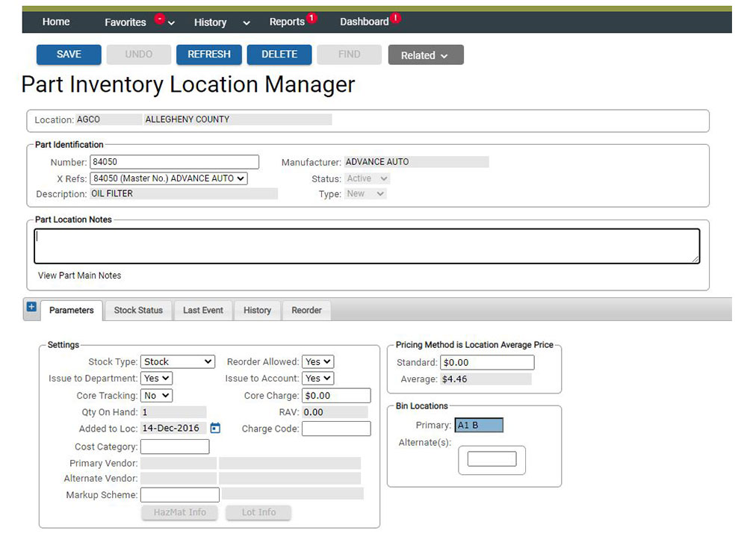Open the Core Tracking dropdown
This screenshot has height=560, width=747.
click(156, 396)
